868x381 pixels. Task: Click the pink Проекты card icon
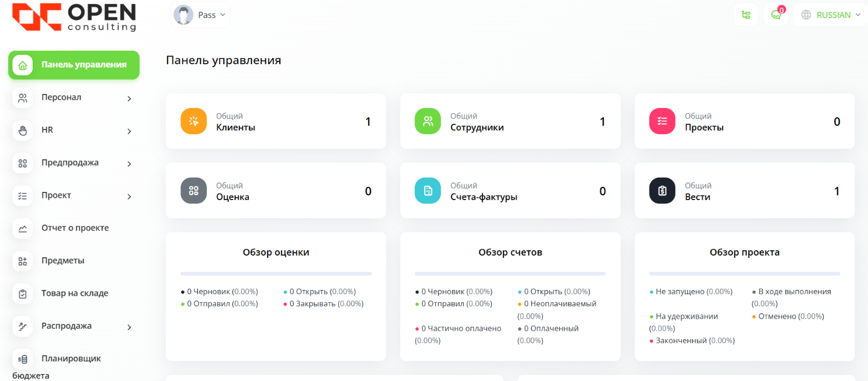click(x=662, y=121)
